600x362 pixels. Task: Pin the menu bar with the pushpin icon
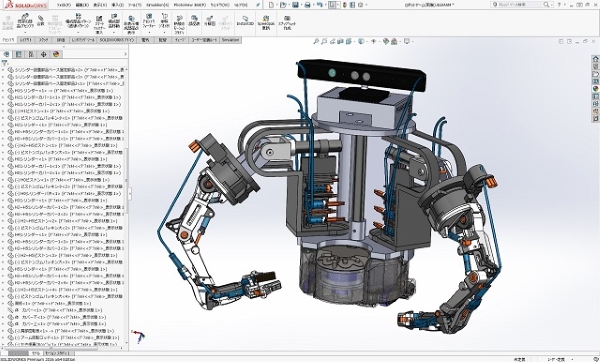click(258, 5)
